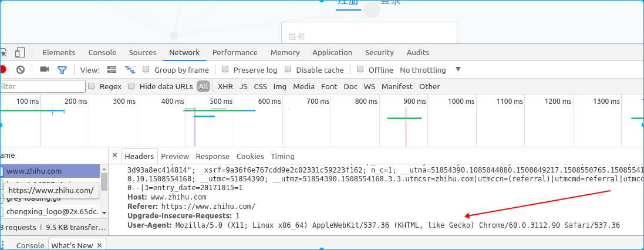
Task: Select the All filter type
Action: point(203,87)
